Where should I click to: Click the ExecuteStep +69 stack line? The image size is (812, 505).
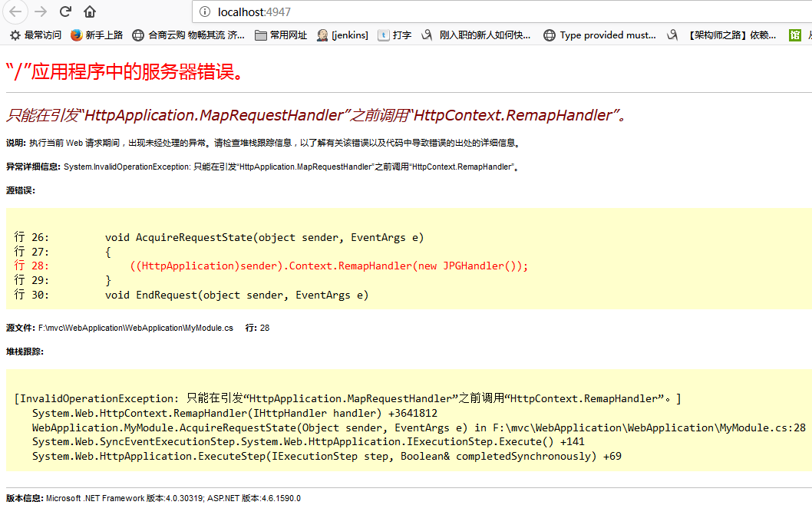(327, 457)
